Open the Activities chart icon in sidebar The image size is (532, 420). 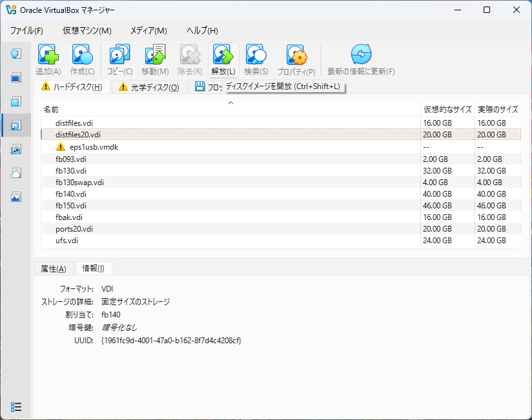[x=16, y=197]
